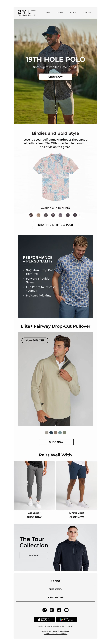Click the Want Fewer Emails link
This screenshot has height=644, width=111.
tap(50, 631)
